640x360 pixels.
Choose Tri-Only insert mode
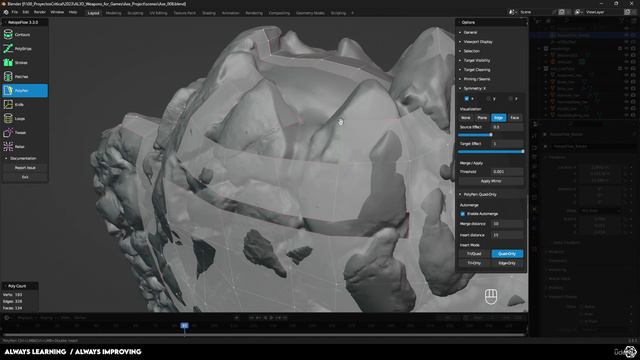pyautogui.click(x=474, y=263)
